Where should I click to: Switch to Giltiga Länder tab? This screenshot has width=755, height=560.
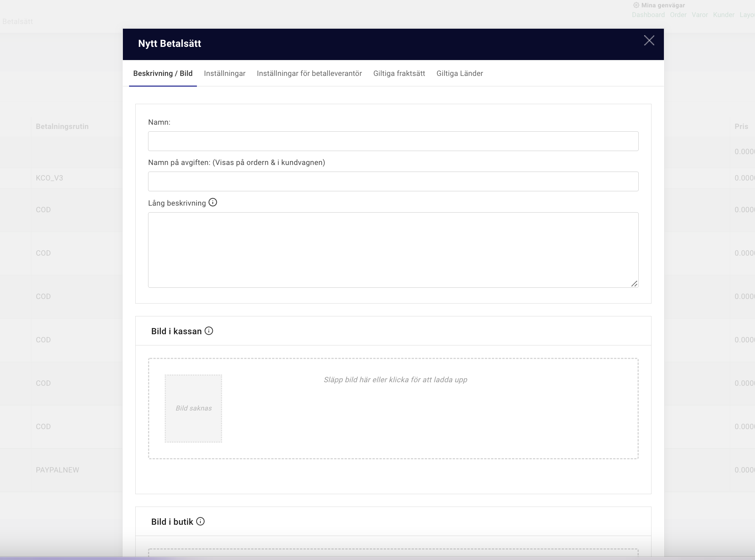click(x=460, y=74)
